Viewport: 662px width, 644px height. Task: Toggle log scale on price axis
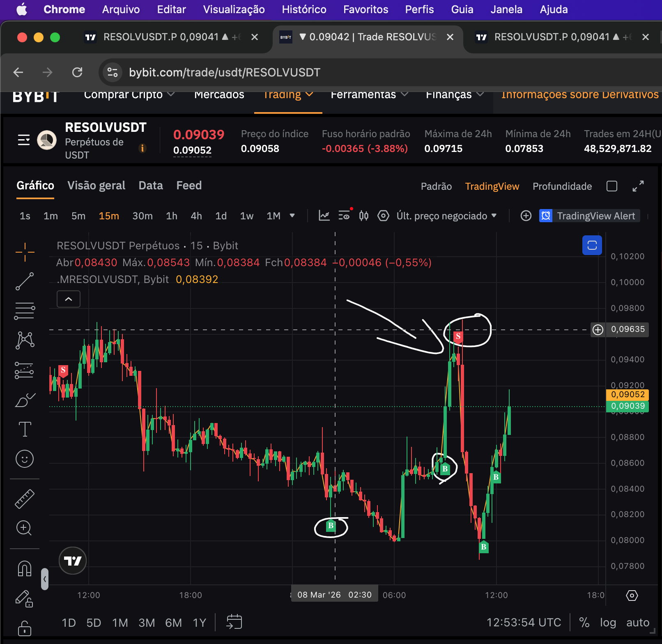pos(608,623)
